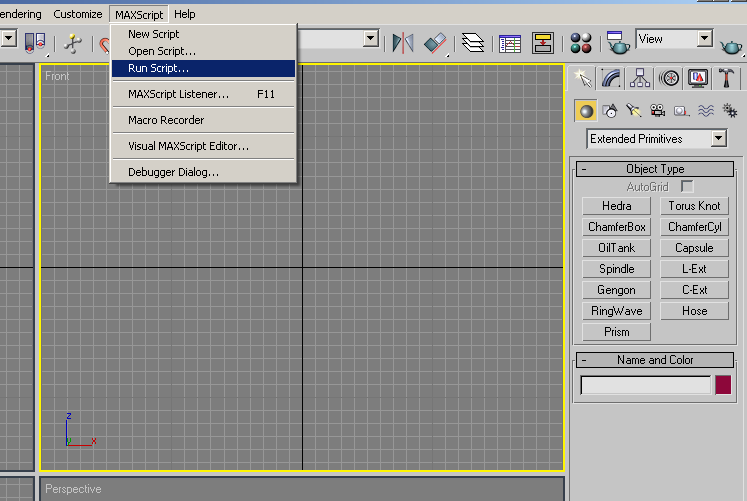Open named selection sets dropdown arrow
This screenshot has height=501, width=747.
click(x=371, y=39)
